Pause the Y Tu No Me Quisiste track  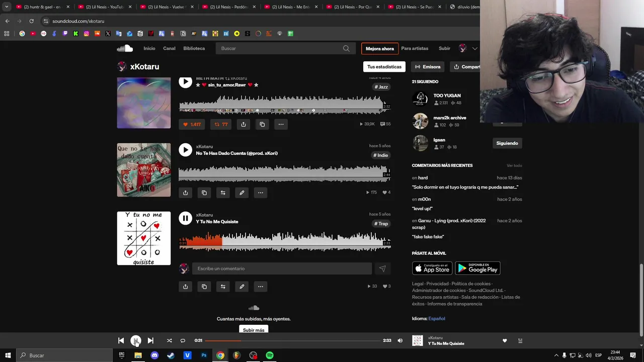point(186,218)
